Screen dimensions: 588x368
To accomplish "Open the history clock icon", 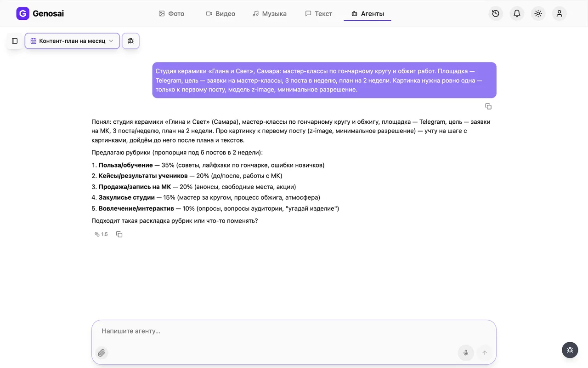I will (496, 13).
